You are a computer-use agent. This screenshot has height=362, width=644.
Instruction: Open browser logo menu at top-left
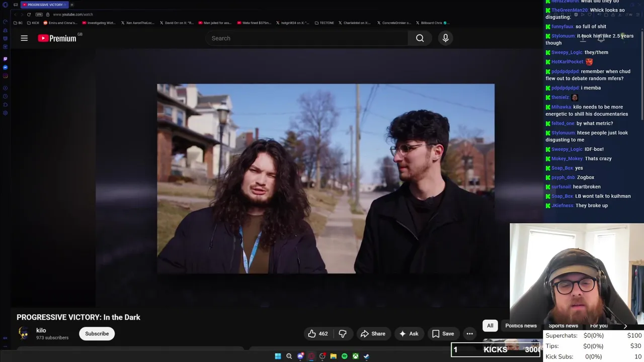click(x=5, y=5)
